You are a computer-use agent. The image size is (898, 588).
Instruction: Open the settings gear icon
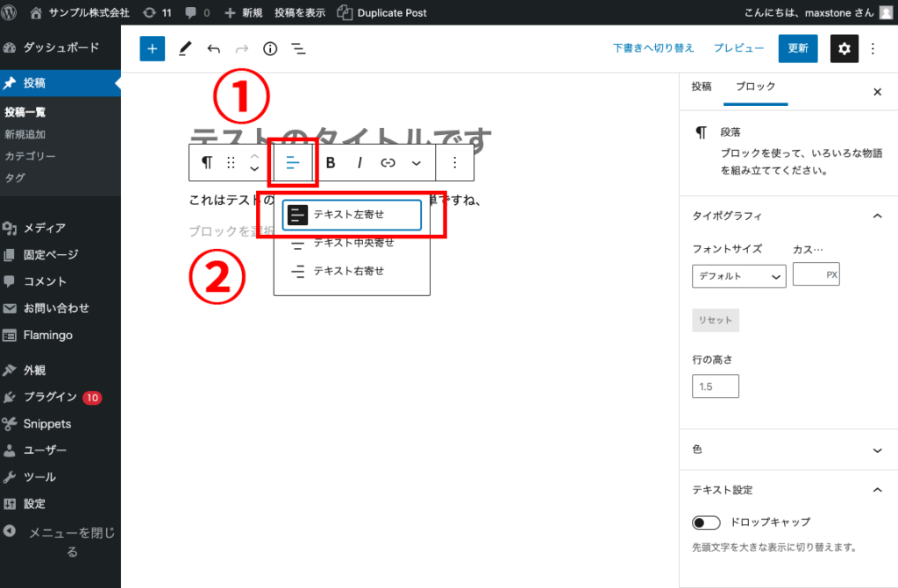[x=844, y=48]
